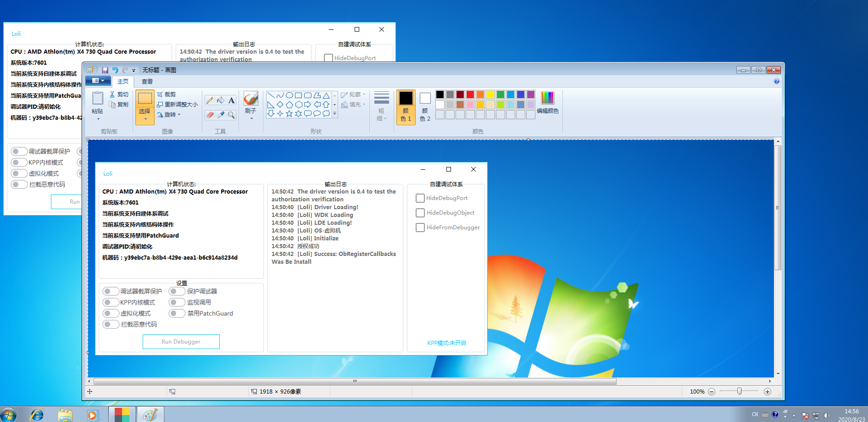Viewport: 868px width, 422px height.
Task: Choose the Curve shape
Action: click(280, 95)
